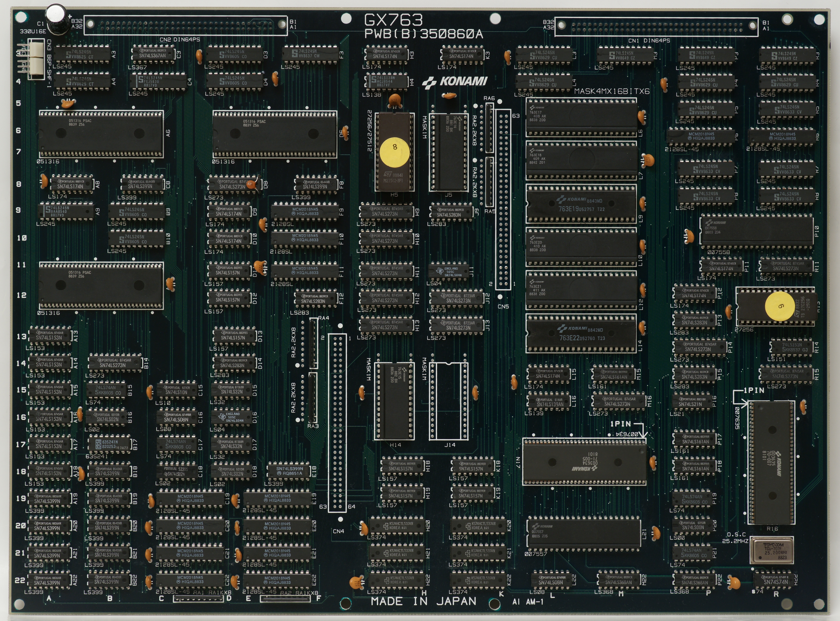
Task: Click the "007635" vertical silkscreen label
Action: (x=737, y=418)
